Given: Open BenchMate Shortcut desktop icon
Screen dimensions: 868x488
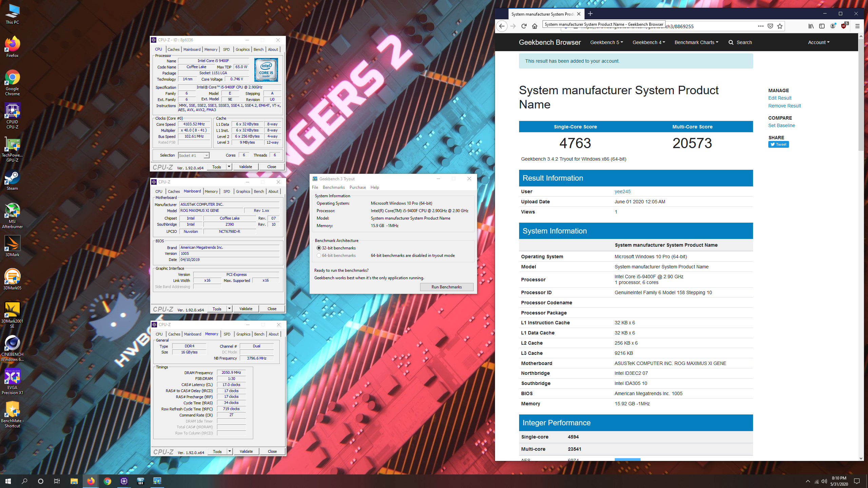Looking at the screenshot, I should click(12, 415).
